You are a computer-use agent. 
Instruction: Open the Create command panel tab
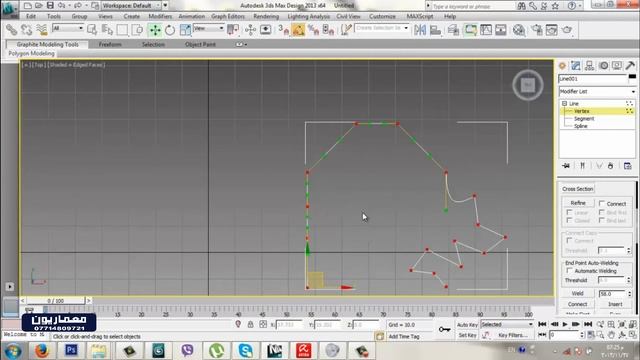tap(562, 65)
